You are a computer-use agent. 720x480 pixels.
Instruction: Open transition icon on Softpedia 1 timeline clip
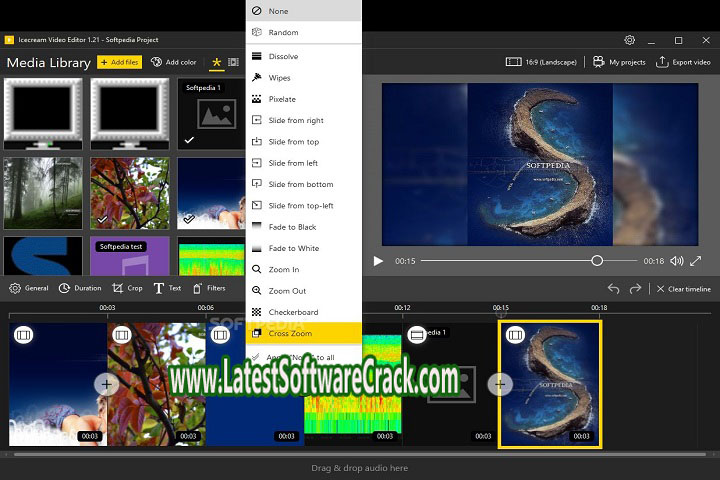pos(417,335)
